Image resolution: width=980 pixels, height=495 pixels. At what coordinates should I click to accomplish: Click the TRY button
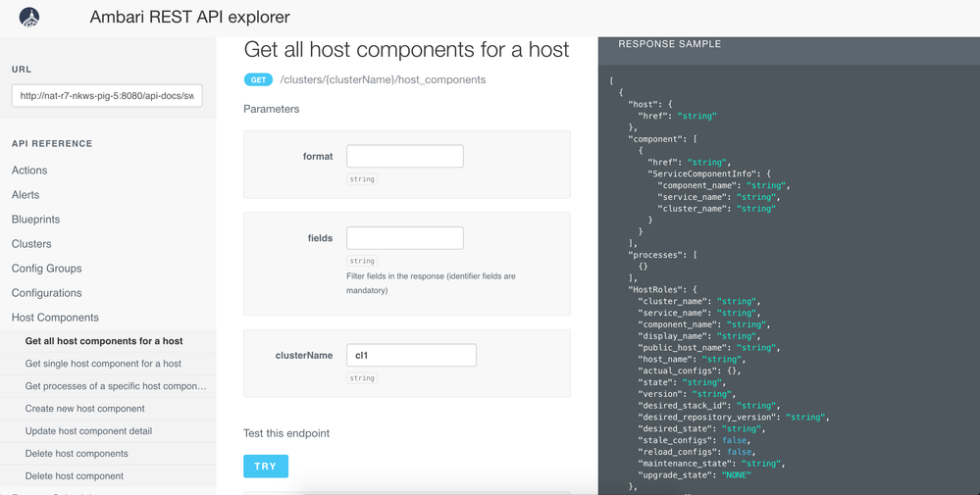(266, 467)
